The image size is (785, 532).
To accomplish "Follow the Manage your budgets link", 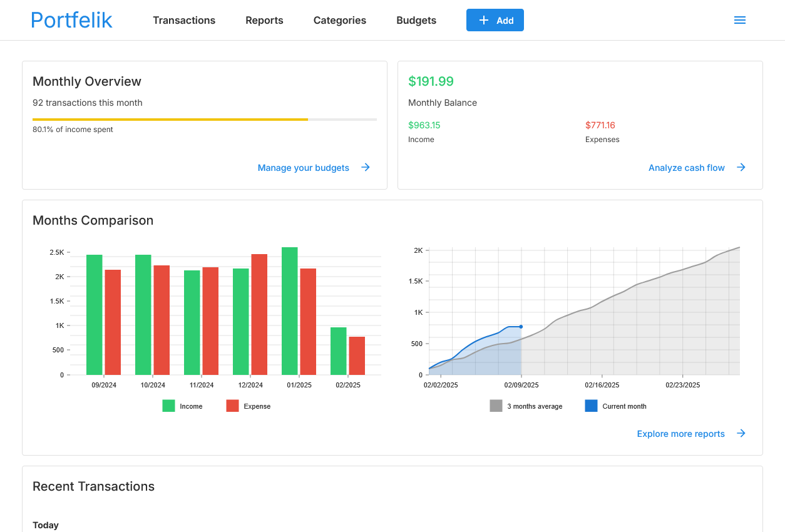I will click(304, 168).
